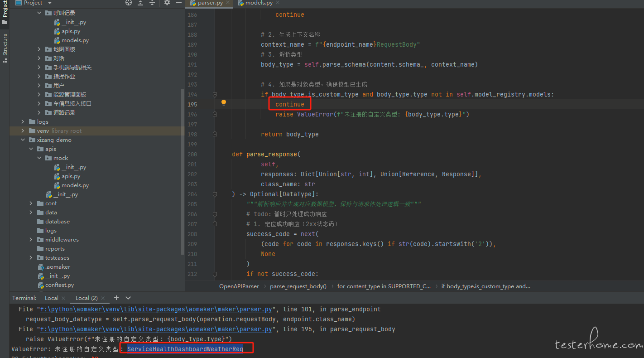Expand the 能源管理面板 folder
This screenshot has height=358, width=644.
[39, 95]
